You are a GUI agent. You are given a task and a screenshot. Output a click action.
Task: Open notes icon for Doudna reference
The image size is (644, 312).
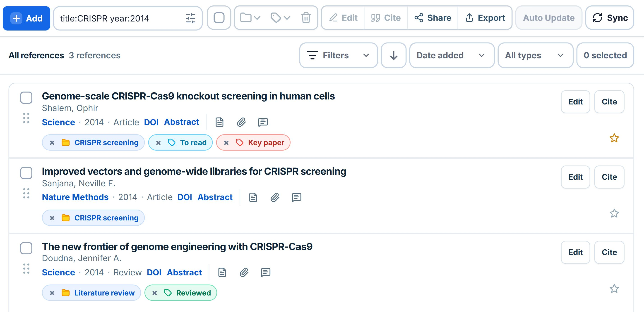(222, 273)
